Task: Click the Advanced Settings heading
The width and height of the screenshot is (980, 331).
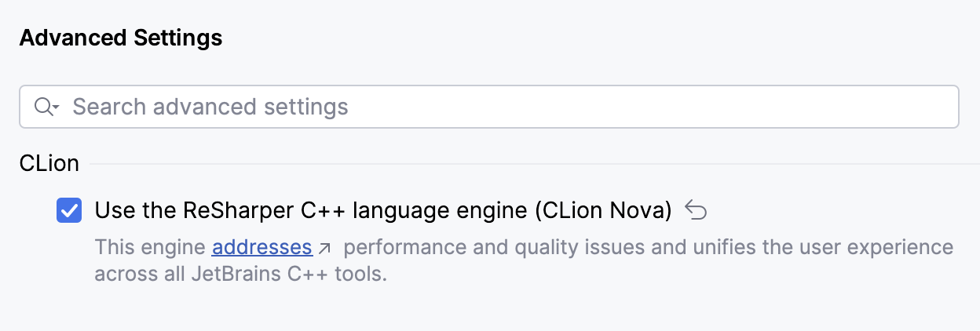Action: coord(121,38)
